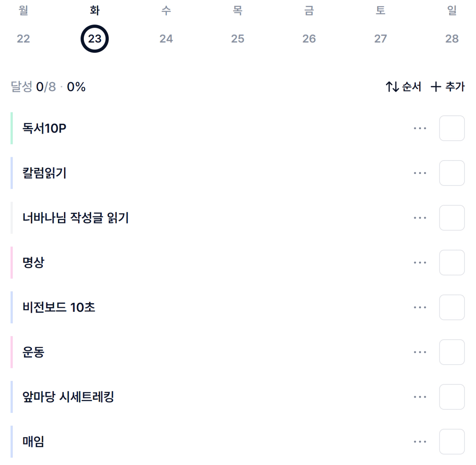The width and height of the screenshot is (476, 465).
Task: Click the 비전보드 10초 habit name
Action: point(59,307)
